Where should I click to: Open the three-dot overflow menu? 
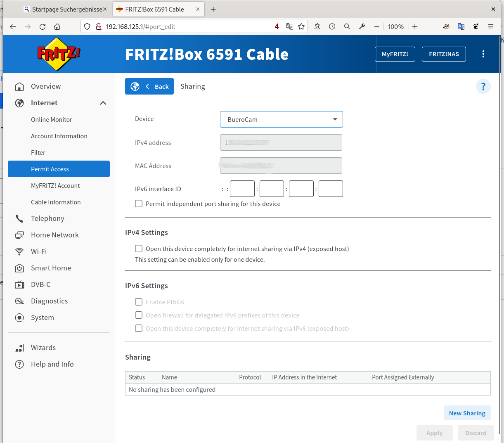pyautogui.click(x=483, y=54)
